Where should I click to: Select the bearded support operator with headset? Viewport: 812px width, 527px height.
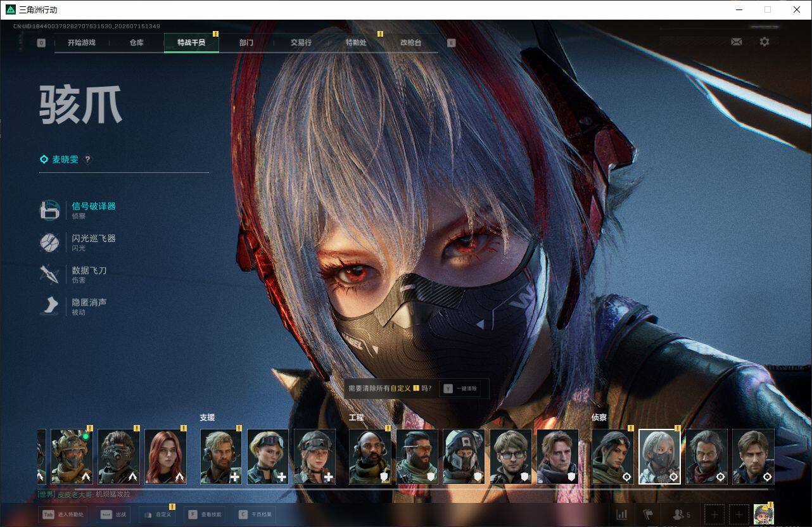pyautogui.click(x=221, y=457)
